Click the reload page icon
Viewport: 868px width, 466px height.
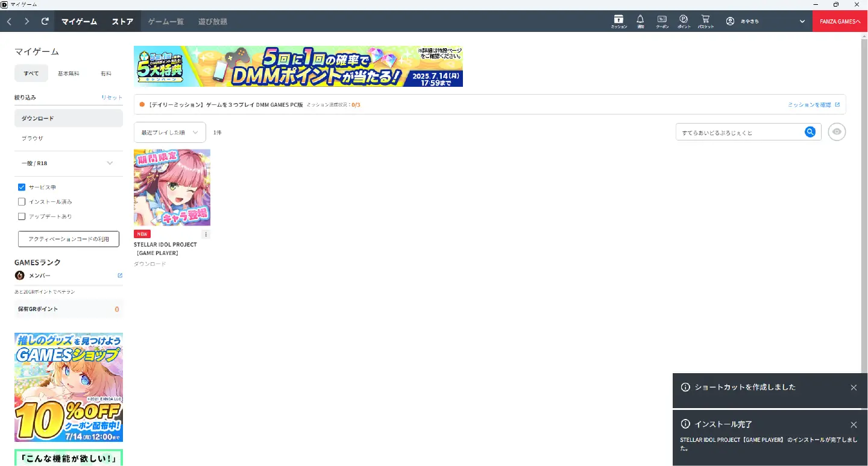coord(45,21)
